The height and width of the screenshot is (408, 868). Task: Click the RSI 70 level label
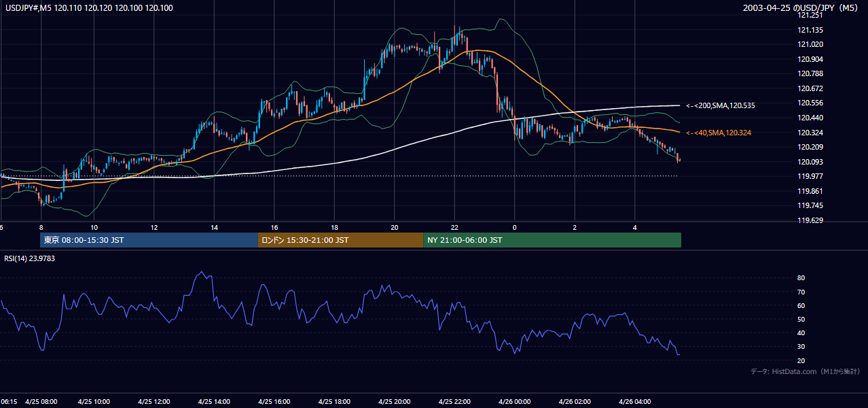click(801, 292)
